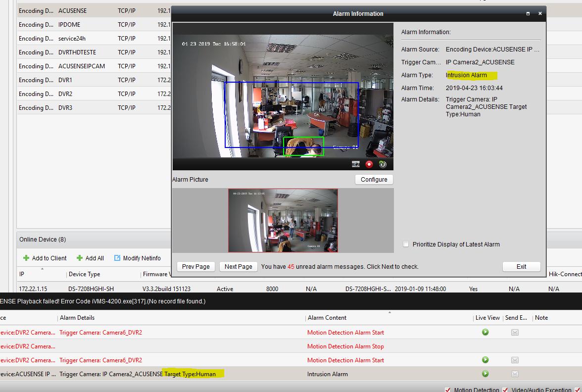Click the Add All button
The image size is (582, 392).
pos(91,258)
